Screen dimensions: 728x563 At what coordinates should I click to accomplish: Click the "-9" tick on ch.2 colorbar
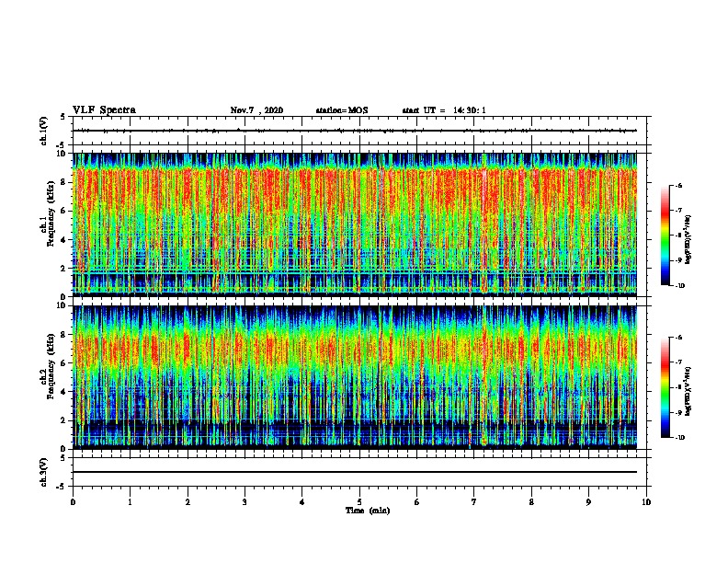coord(678,412)
